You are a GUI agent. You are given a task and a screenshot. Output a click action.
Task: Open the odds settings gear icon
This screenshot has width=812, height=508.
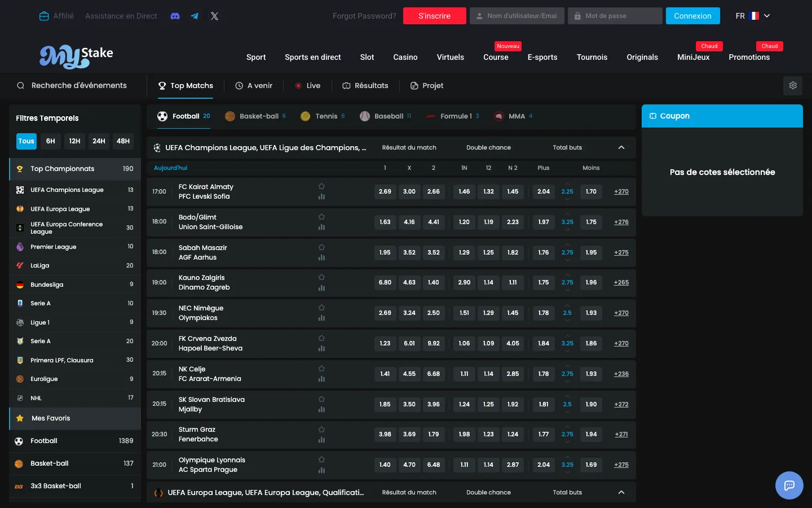[x=793, y=86]
